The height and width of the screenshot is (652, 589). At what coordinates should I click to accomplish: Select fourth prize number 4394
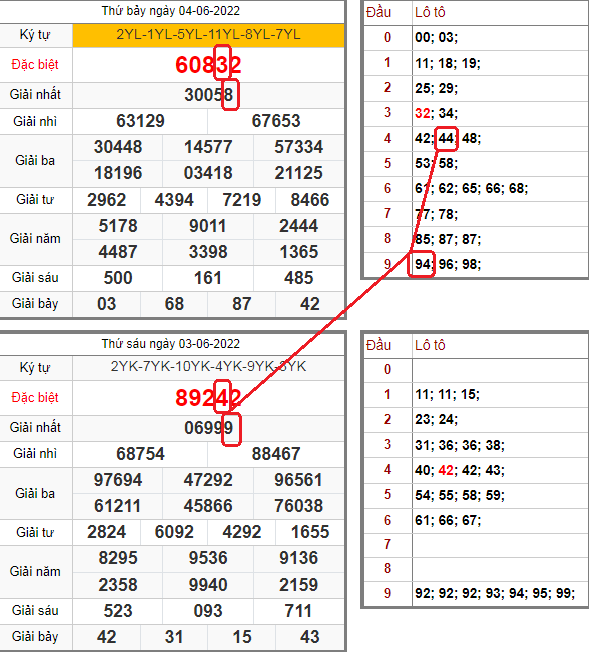click(x=174, y=200)
